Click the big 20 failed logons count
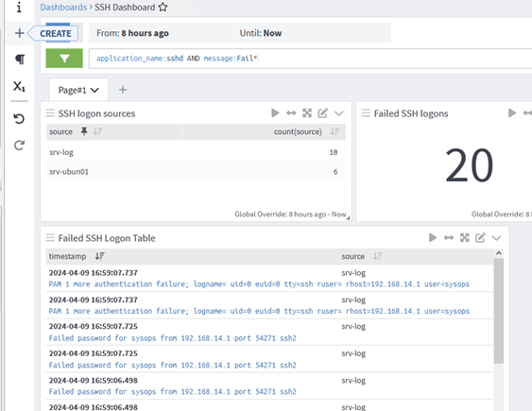 pos(469,165)
